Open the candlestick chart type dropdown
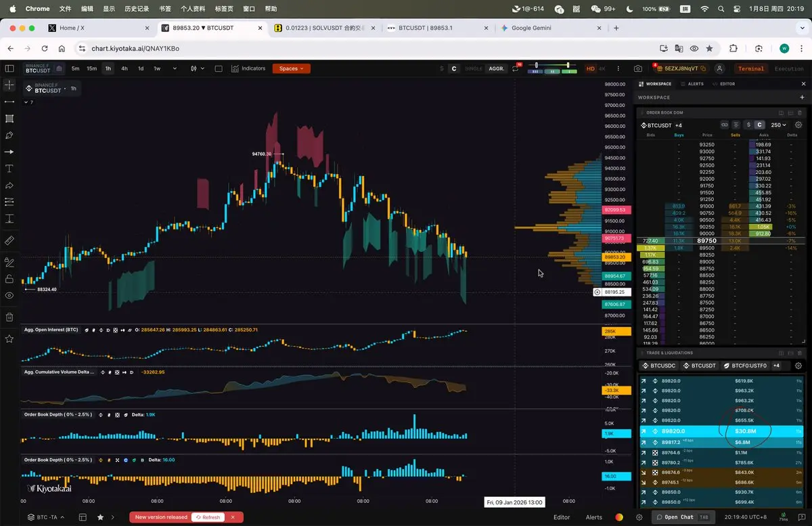This screenshot has height=526, width=812. coord(198,68)
